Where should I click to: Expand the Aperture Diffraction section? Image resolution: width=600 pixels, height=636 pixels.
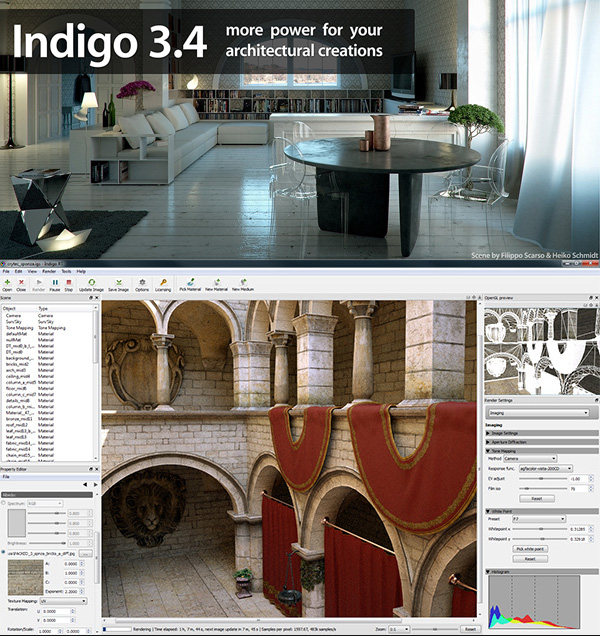point(542,442)
